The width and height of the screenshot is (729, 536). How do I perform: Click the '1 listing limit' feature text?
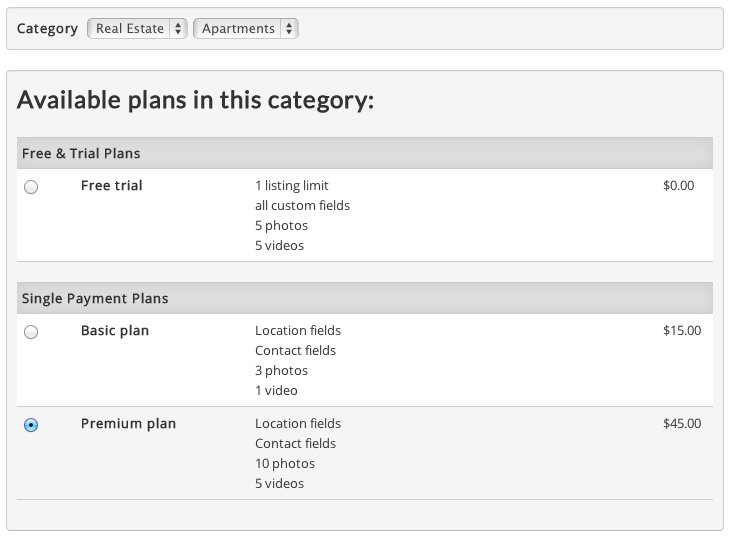[291, 185]
